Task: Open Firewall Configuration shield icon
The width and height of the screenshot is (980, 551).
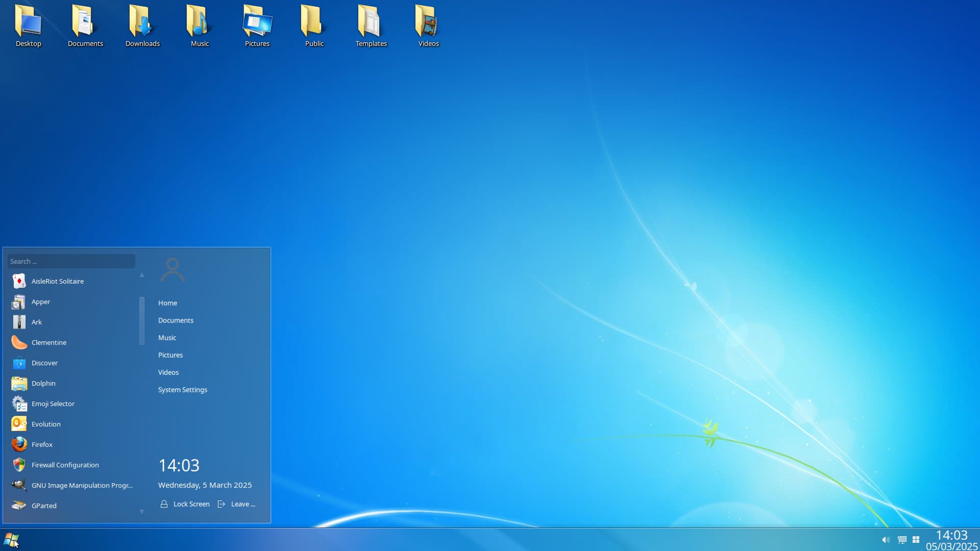Action: pos(19,465)
